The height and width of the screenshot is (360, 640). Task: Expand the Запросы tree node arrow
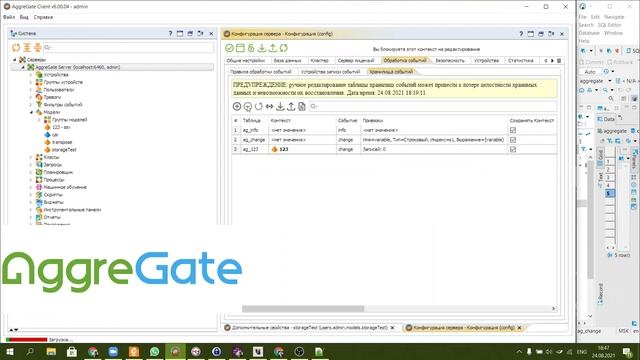(x=31, y=165)
